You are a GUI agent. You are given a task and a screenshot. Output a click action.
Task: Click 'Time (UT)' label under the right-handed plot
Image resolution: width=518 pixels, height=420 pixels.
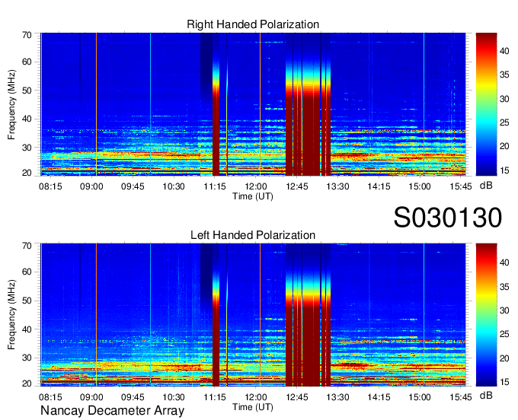pyautogui.click(x=253, y=196)
